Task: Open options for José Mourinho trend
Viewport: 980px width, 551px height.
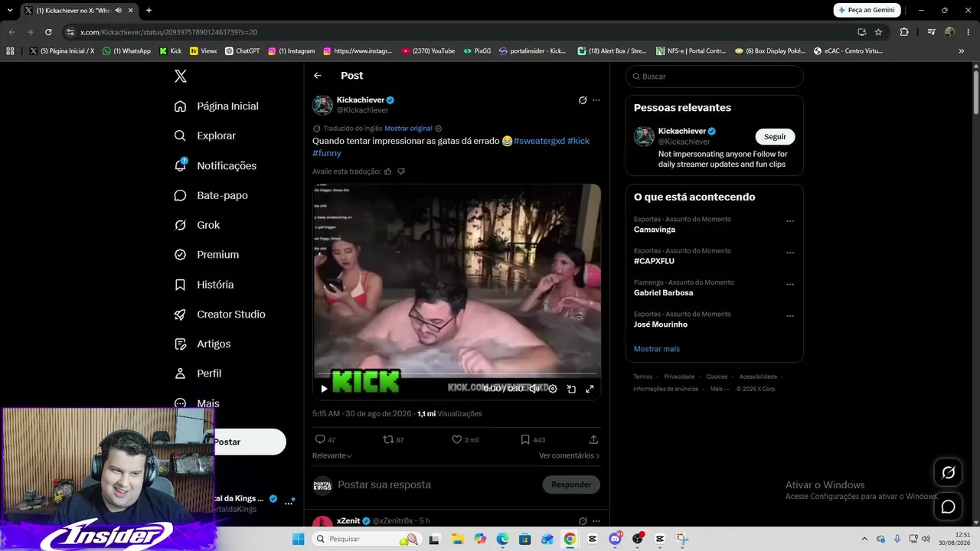Action: [790, 315]
